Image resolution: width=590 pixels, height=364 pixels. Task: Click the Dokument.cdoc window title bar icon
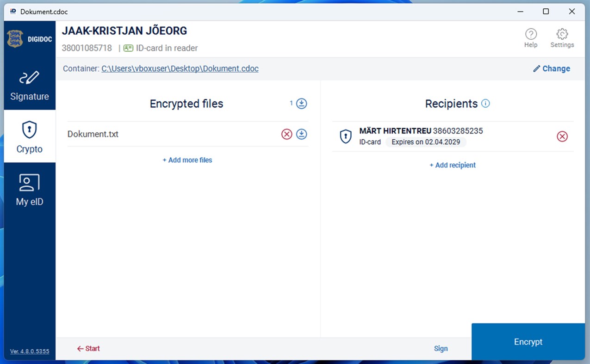(13, 12)
